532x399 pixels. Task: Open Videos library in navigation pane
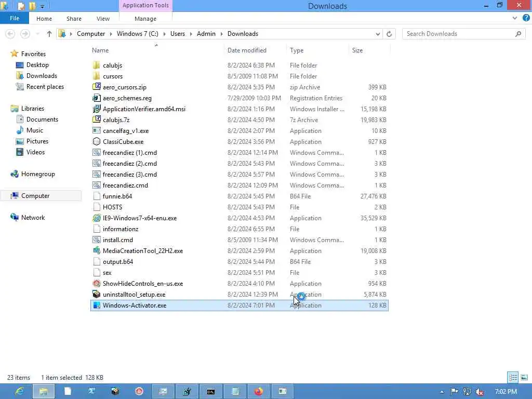tap(35, 152)
